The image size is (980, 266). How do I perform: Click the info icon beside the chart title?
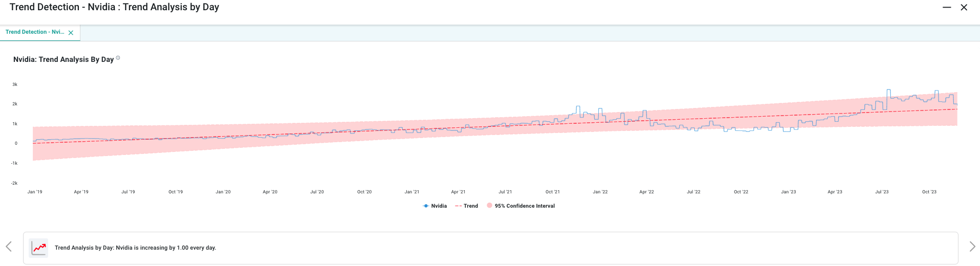[x=118, y=58]
